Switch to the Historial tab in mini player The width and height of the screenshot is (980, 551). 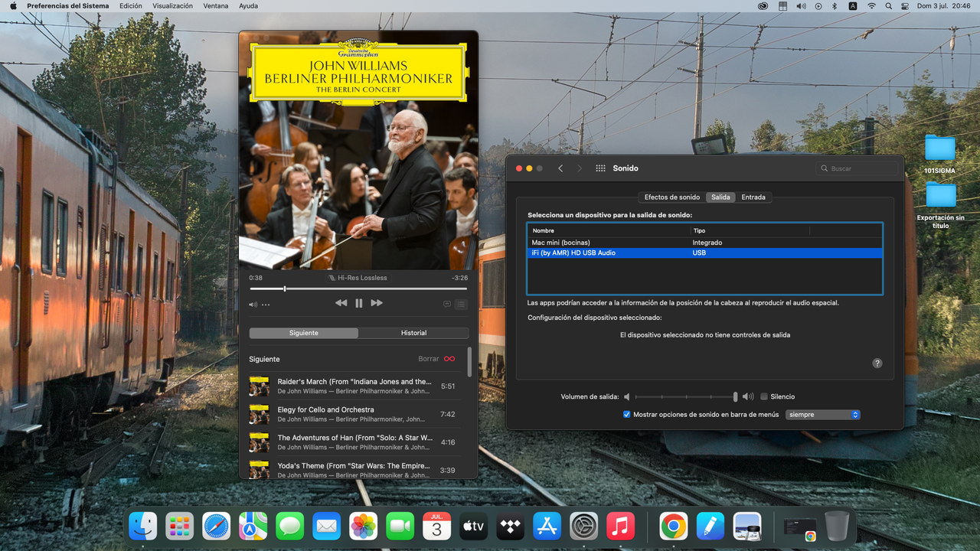click(x=413, y=333)
